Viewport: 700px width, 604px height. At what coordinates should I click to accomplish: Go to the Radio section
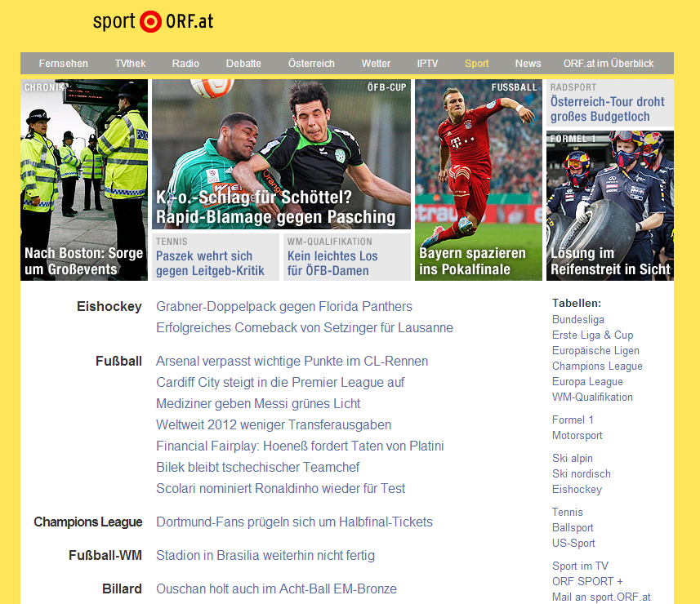coord(185,64)
